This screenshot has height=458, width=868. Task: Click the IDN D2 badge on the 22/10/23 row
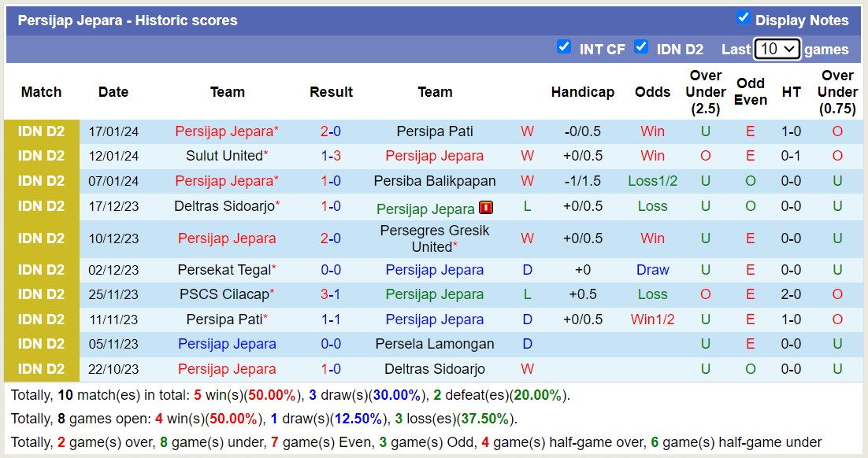pyautogui.click(x=41, y=368)
